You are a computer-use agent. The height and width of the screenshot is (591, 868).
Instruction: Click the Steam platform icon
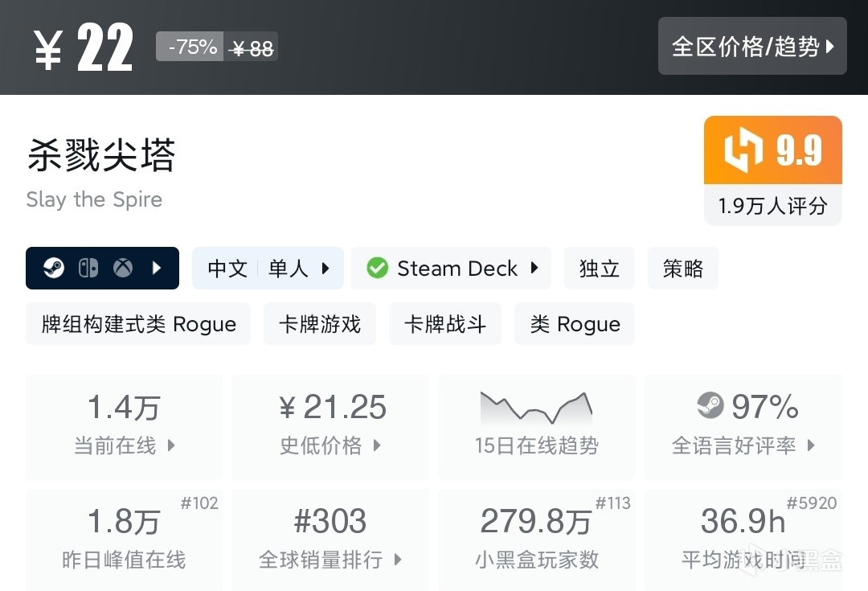tap(54, 269)
